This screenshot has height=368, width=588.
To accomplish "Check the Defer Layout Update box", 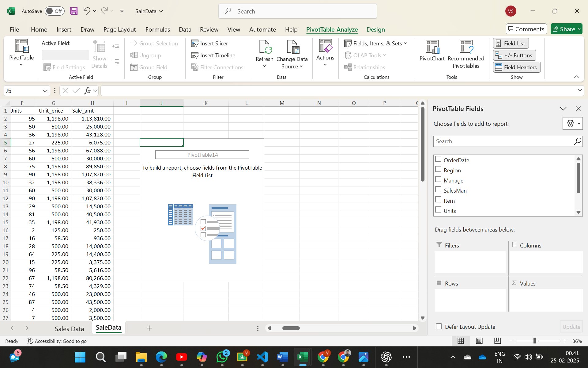I will pos(439,327).
